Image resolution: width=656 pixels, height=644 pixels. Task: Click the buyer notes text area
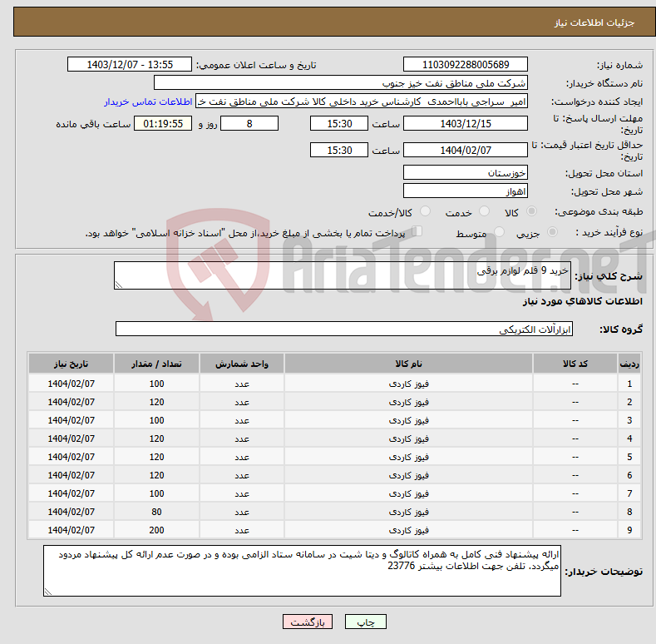302,571
